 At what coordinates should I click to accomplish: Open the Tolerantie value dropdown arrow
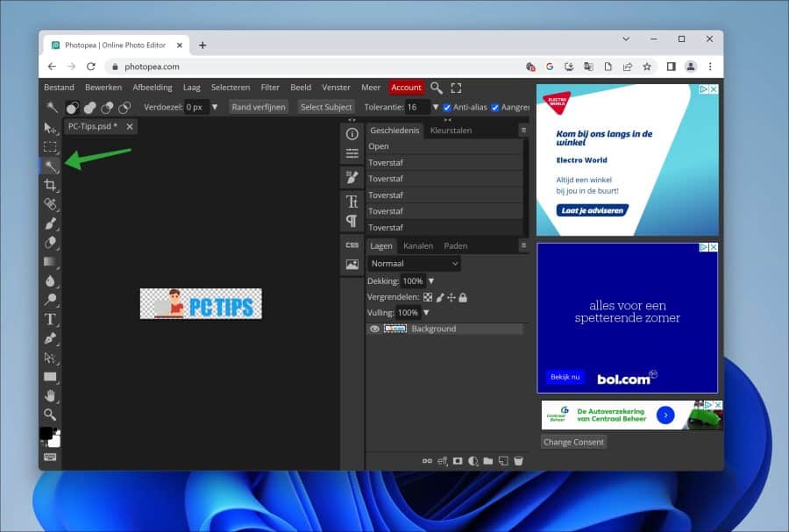coord(436,107)
